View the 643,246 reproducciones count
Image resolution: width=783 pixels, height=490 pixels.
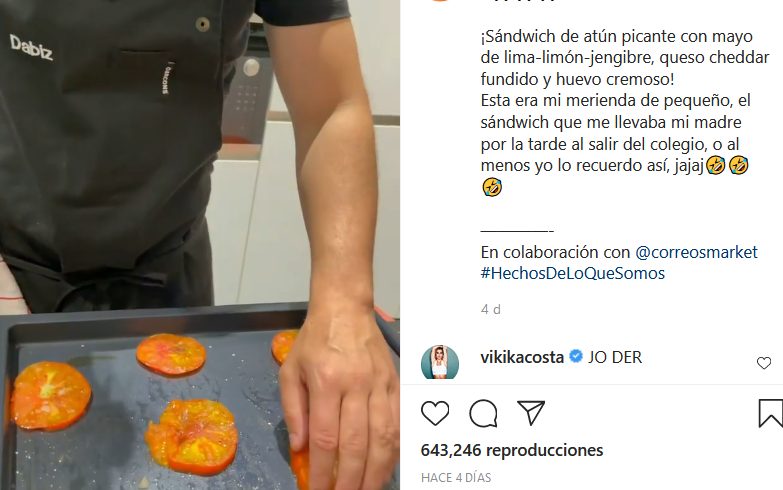coord(512,450)
